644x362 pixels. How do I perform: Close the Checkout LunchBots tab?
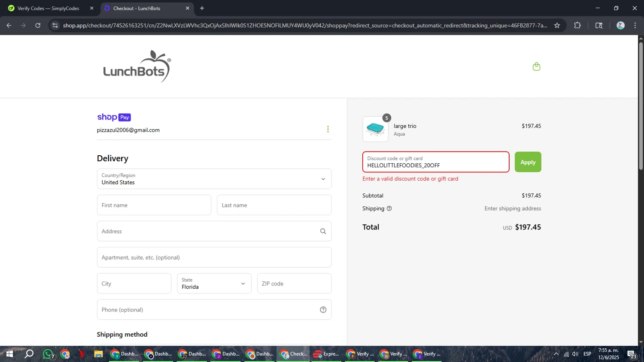point(187,8)
